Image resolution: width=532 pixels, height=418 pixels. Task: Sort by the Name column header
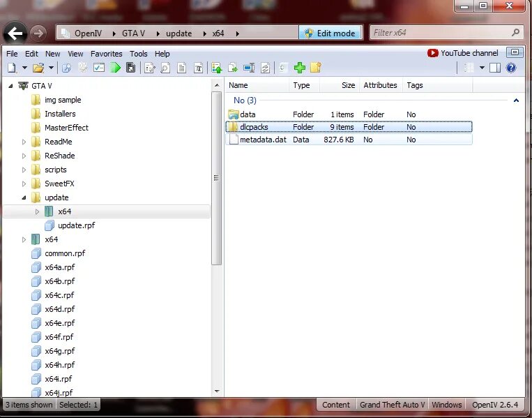pyautogui.click(x=257, y=85)
